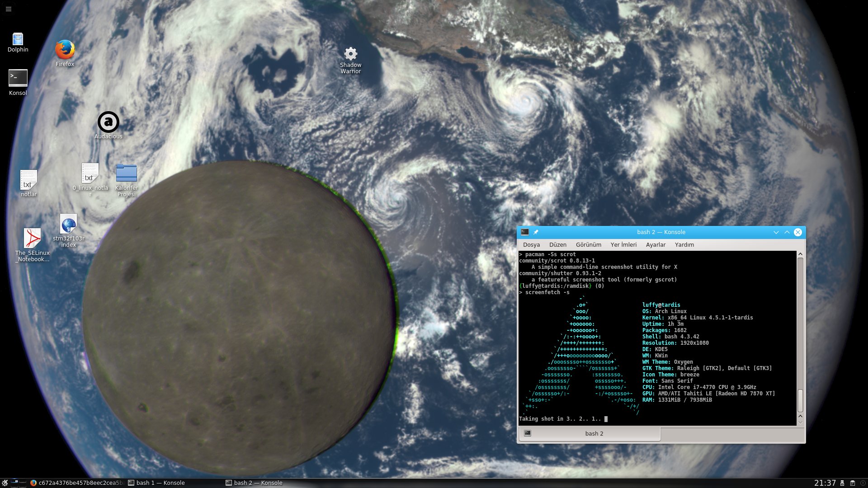
Task: Close the bash 2 Konsole window
Action: pyautogui.click(x=797, y=232)
